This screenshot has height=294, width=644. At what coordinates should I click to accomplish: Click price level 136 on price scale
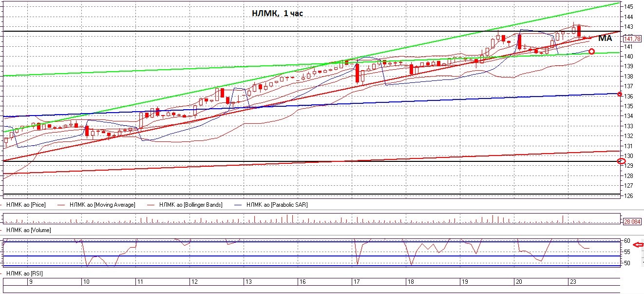tap(628, 97)
